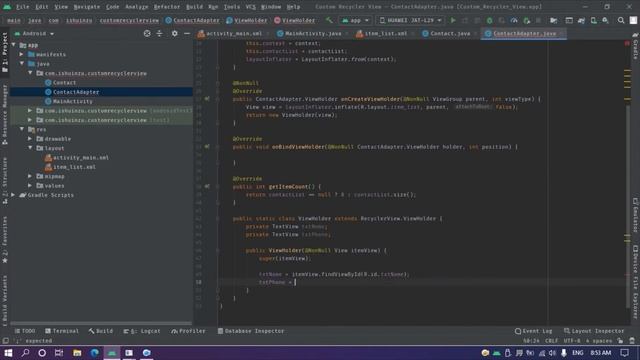Screen dimensions: 640x360
Task: Click the tool windows quick access corner icon
Action: point(5,341)
